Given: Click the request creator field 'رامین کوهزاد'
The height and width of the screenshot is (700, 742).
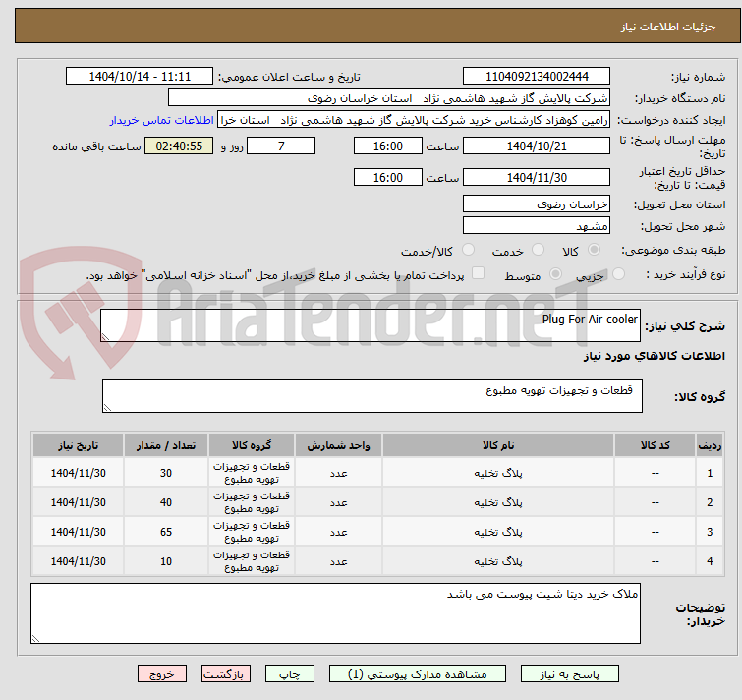Looking at the screenshot, I should coord(414,120).
